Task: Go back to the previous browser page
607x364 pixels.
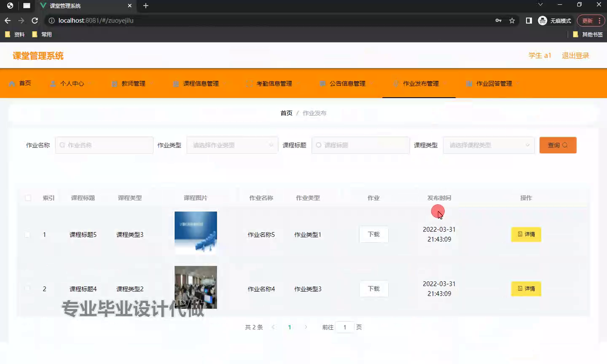Action: [8, 20]
